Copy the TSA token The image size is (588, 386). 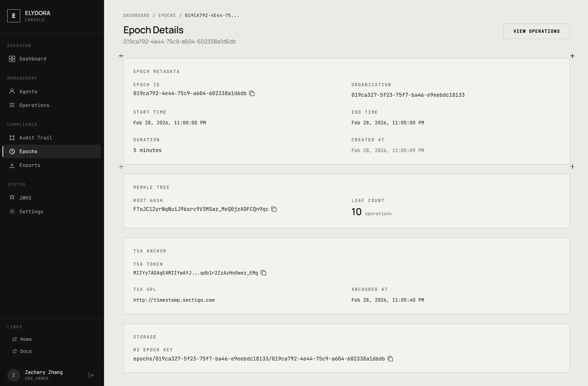[263, 273]
